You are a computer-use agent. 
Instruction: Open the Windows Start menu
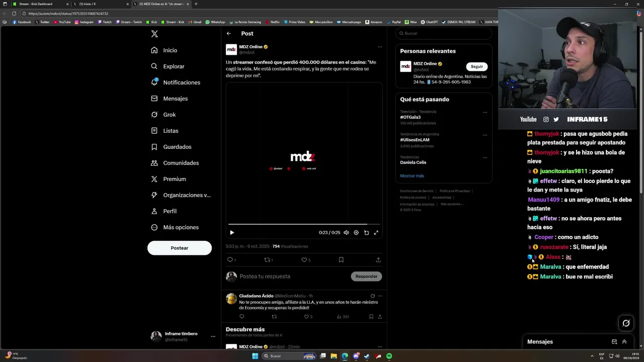tap(255, 356)
